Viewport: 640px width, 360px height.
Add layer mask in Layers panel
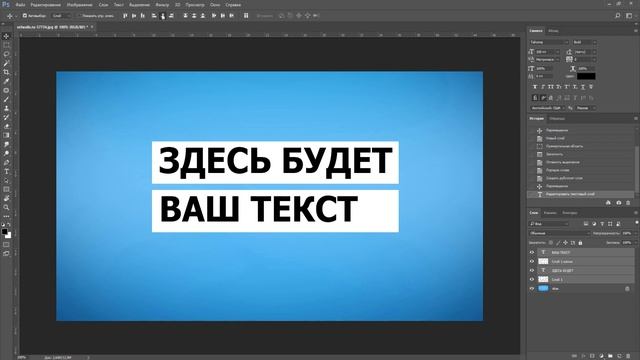592,356
